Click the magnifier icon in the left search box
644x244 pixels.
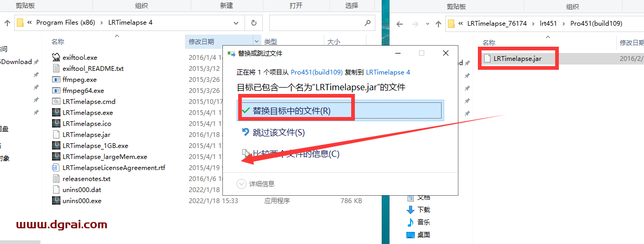click(x=367, y=23)
